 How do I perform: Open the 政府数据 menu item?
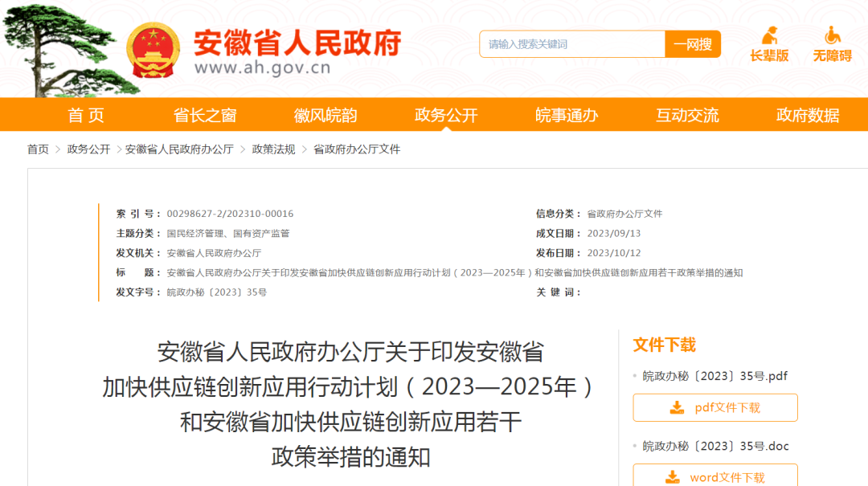click(808, 115)
